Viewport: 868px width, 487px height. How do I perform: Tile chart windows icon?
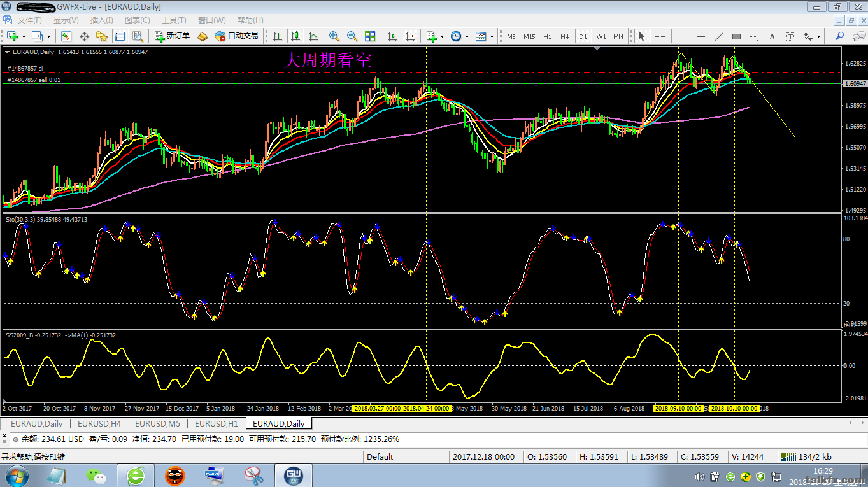(370, 36)
